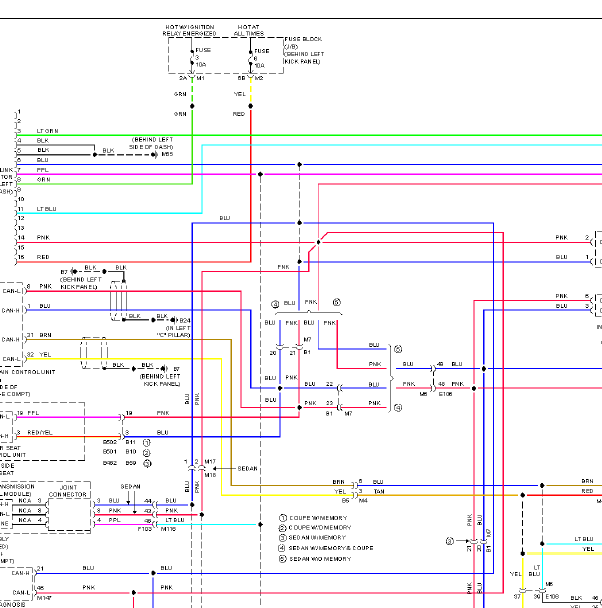Select the B502 connector label
Screen dimensions: 602x608
[x=110, y=442]
